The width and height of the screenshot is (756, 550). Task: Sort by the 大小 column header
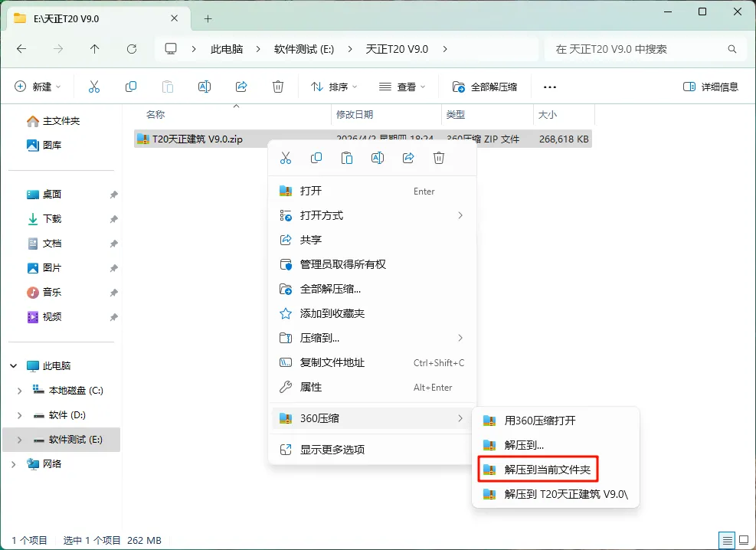click(x=547, y=114)
